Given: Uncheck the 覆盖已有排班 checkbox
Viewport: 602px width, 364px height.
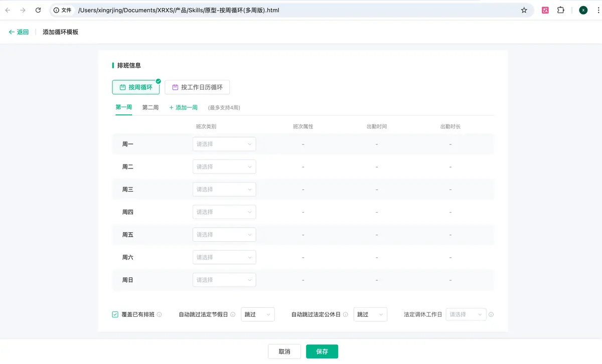Looking at the screenshot, I should click(x=115, y=315).
